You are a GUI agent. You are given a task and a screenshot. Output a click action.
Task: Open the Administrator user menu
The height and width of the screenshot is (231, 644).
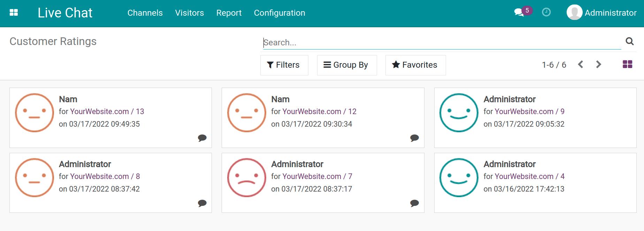click(x=602, y=13)
